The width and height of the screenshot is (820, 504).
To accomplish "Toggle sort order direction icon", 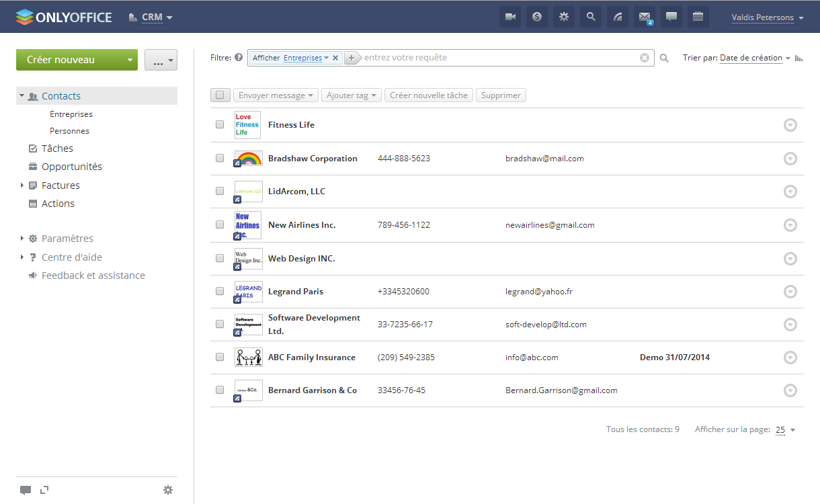I will [799, 58].
